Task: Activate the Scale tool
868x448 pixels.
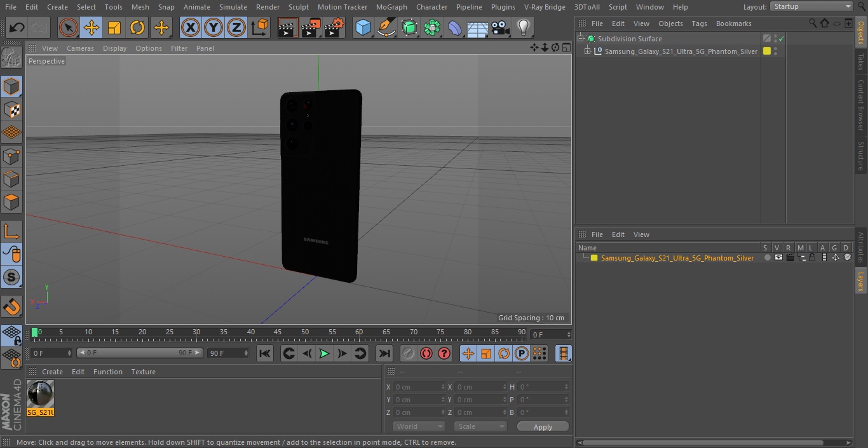Action: 114,27
